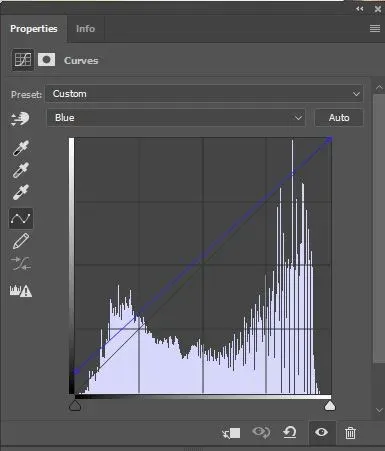Open the panel options menu
Image resolution: width=385 pixels, height=451 pixels.
[x=375, y=29]
